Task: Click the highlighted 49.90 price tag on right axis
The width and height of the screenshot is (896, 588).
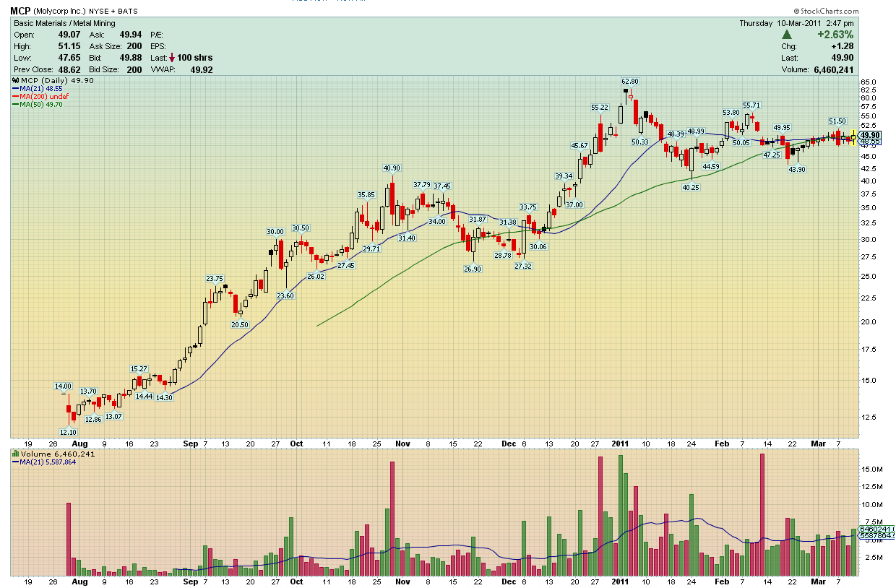Action: 871,135
